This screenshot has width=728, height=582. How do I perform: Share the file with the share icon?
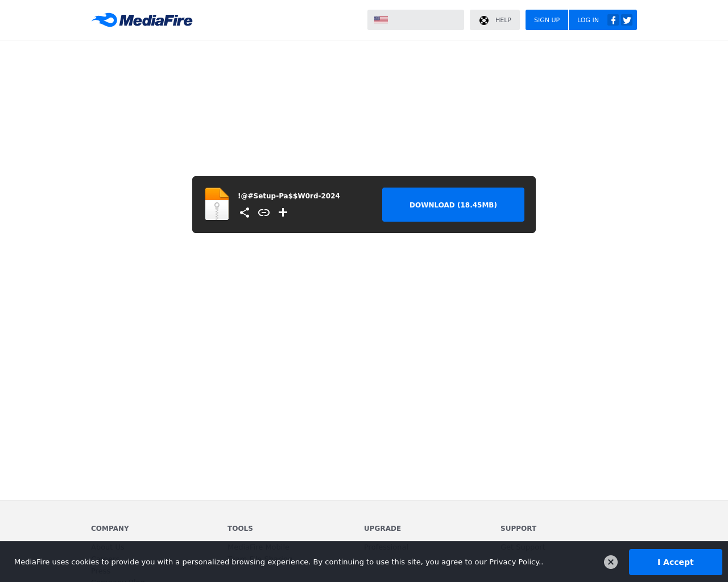coord(245,213)
